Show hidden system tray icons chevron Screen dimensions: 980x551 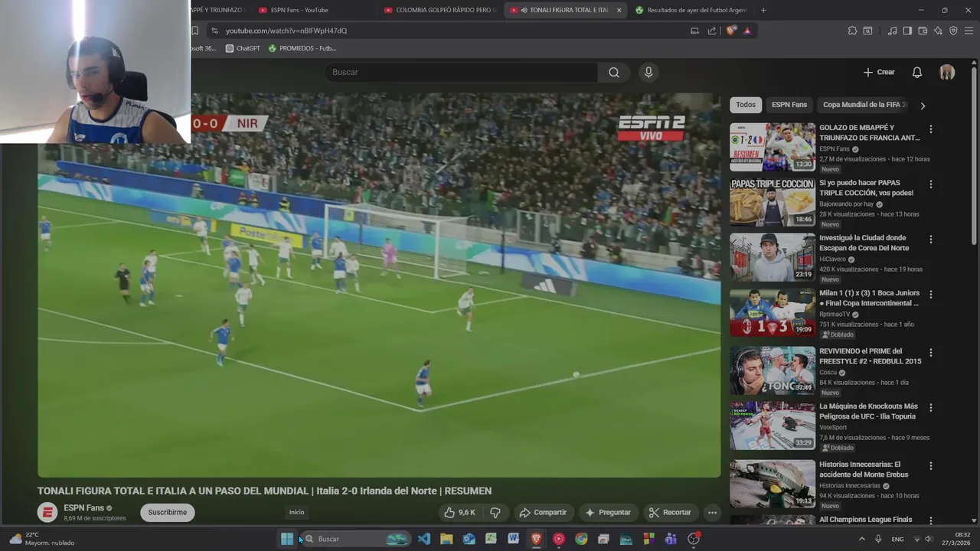click(861, 539)
